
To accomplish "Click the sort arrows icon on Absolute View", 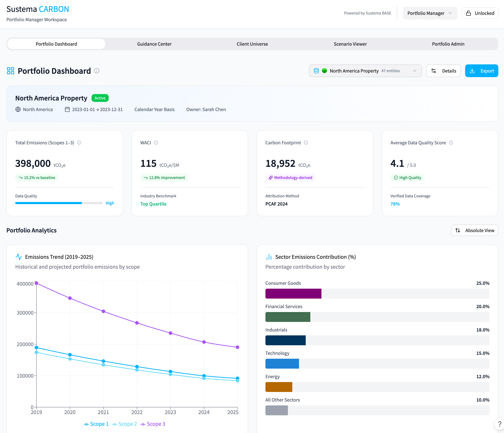I will (x=458, y=230).
